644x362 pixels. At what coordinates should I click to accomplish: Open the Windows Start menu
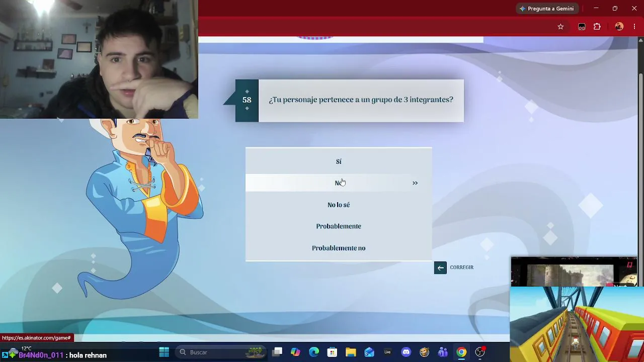(164, 352)
